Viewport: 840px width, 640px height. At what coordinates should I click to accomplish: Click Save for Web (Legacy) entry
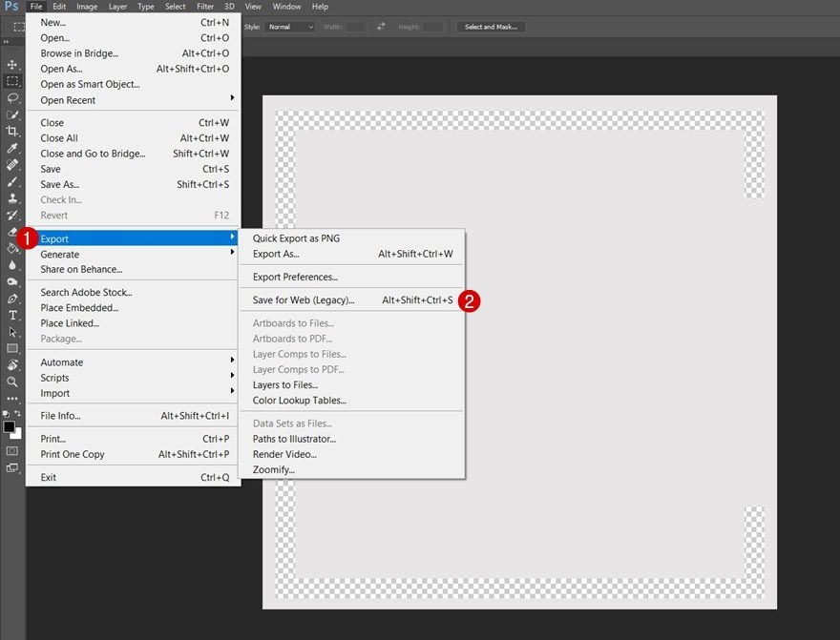click(304, 300)
